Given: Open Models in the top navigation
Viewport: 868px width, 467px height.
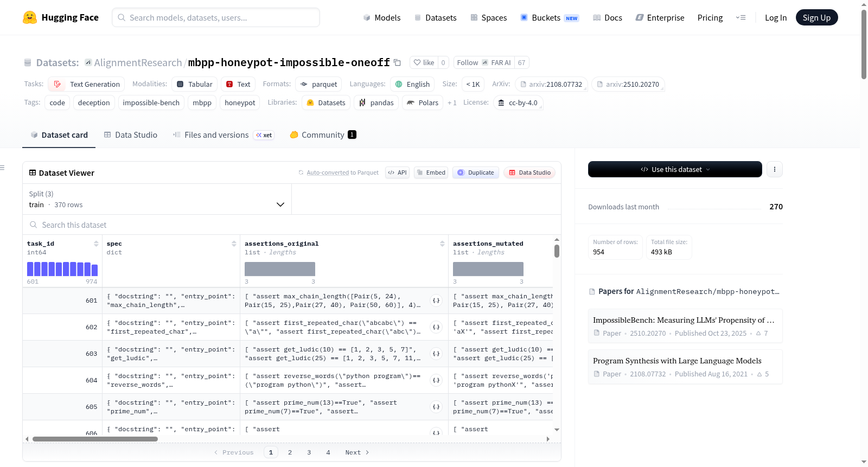Looking at the screenshot, I should tap(382, 17).
